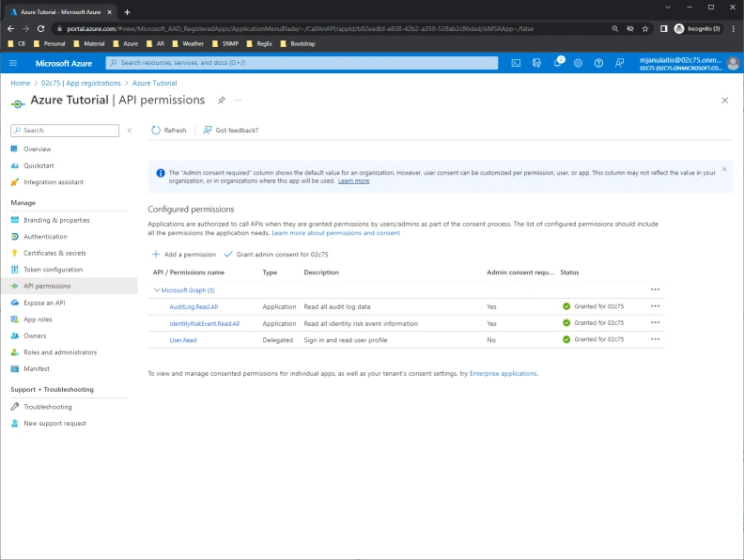
Task: Open more options next to blade title
Action: tap(238, 101)
